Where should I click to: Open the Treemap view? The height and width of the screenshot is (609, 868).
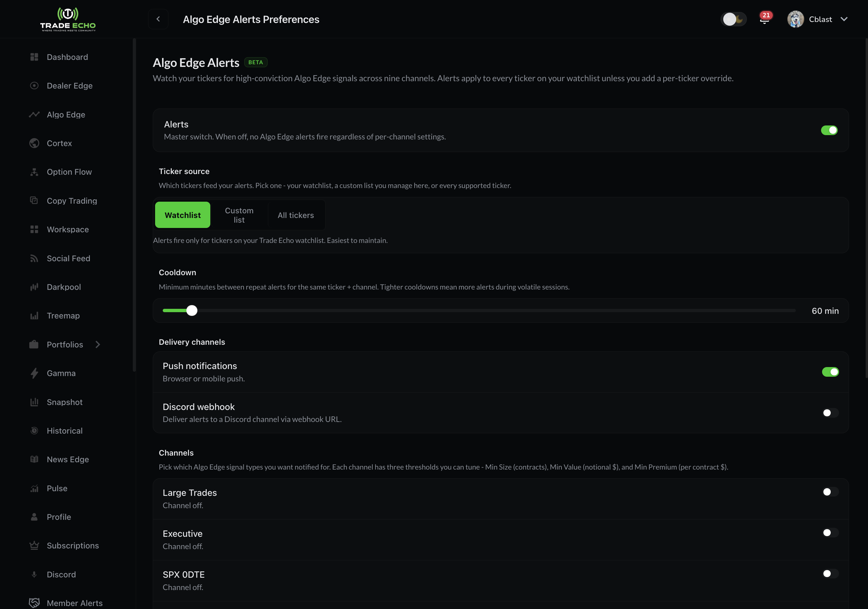point(63,316)
